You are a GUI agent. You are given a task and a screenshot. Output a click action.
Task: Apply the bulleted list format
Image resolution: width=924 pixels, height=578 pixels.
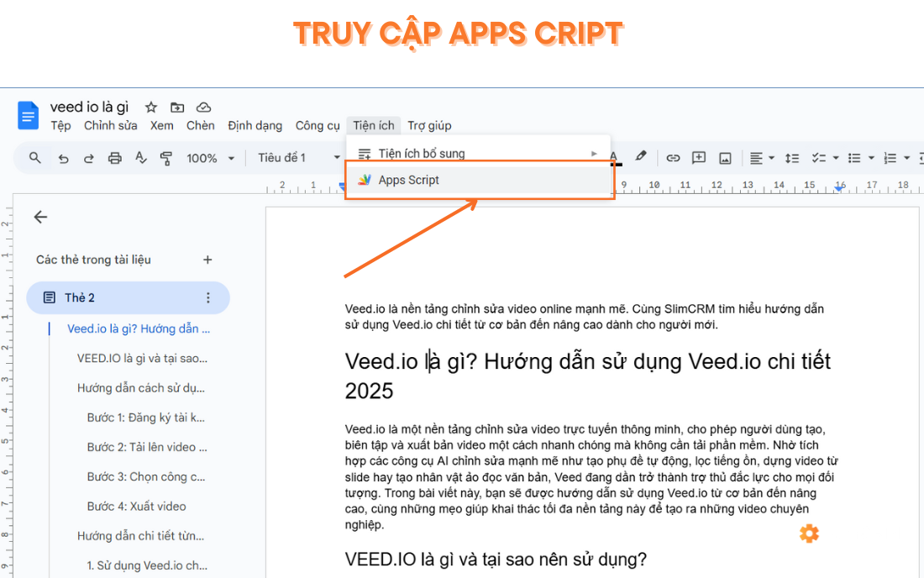pos(854,158)
